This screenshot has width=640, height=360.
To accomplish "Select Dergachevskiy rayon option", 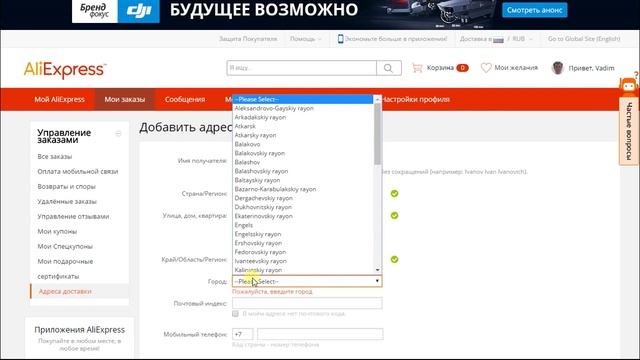I will (303, 198).
